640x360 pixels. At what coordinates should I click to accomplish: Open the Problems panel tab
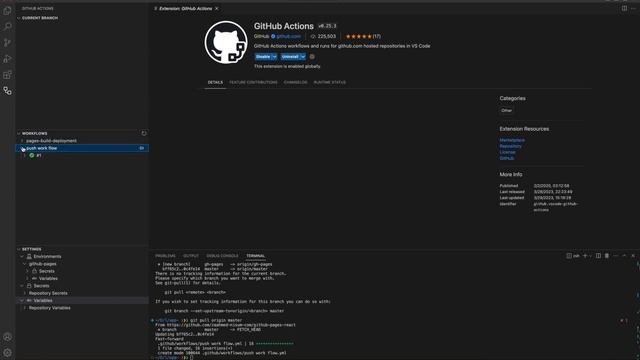tap(165, 256)
